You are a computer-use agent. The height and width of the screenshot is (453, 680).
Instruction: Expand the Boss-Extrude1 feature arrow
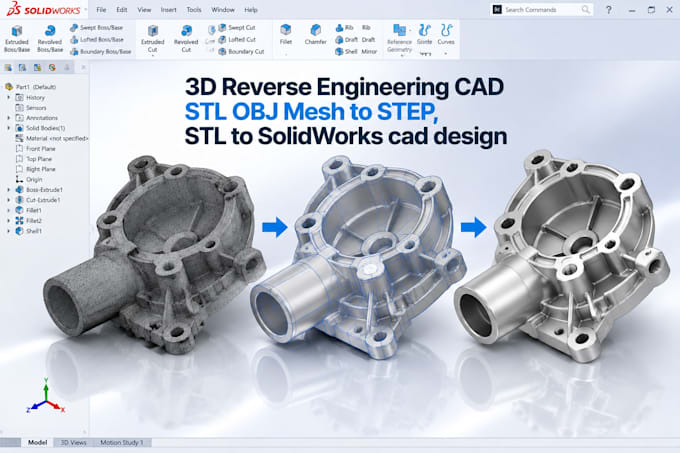tap(8, 190)
